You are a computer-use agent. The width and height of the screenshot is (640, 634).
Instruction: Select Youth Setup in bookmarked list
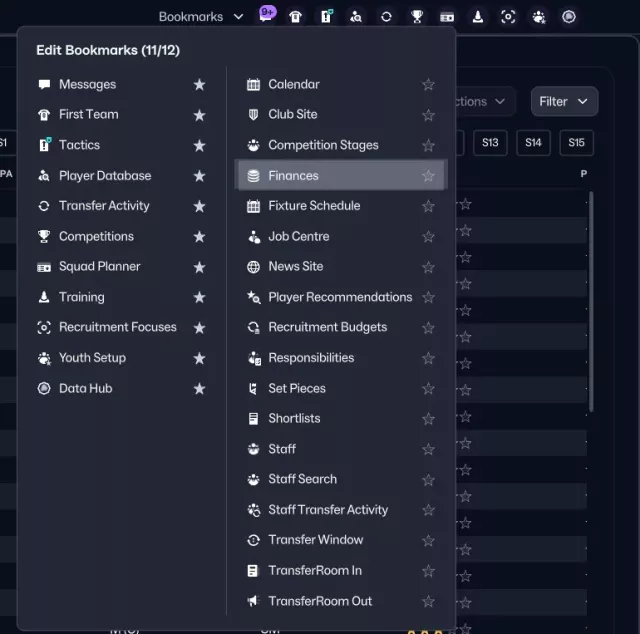92,358
